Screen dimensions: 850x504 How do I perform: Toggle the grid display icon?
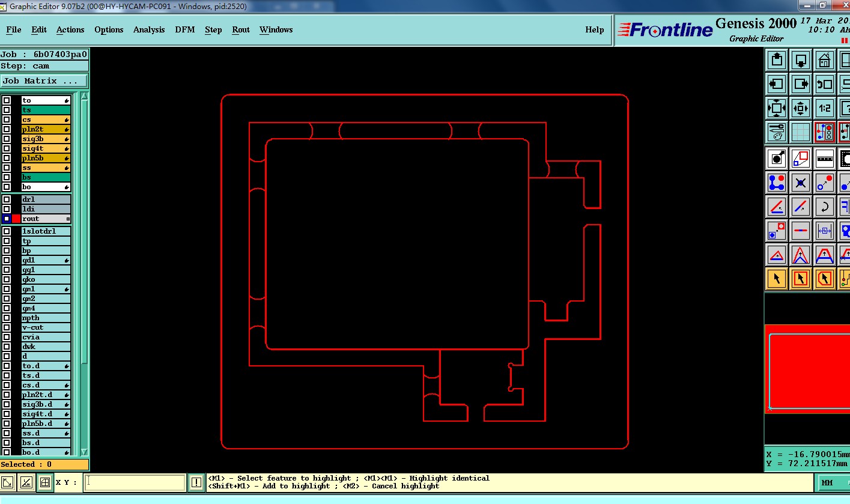801,132
